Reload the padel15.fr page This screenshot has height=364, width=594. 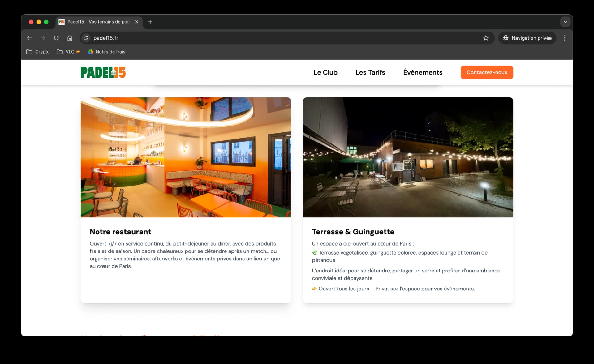point(56,38)
